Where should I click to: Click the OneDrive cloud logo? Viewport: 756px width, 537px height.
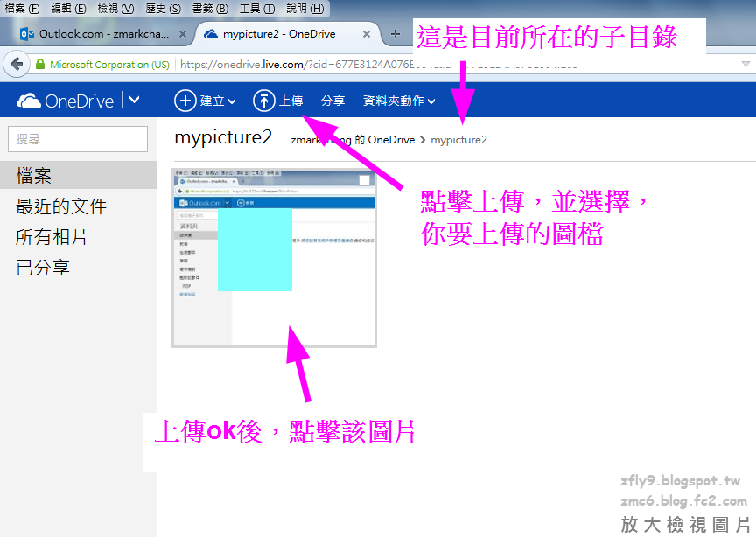(x=29, y=101)
